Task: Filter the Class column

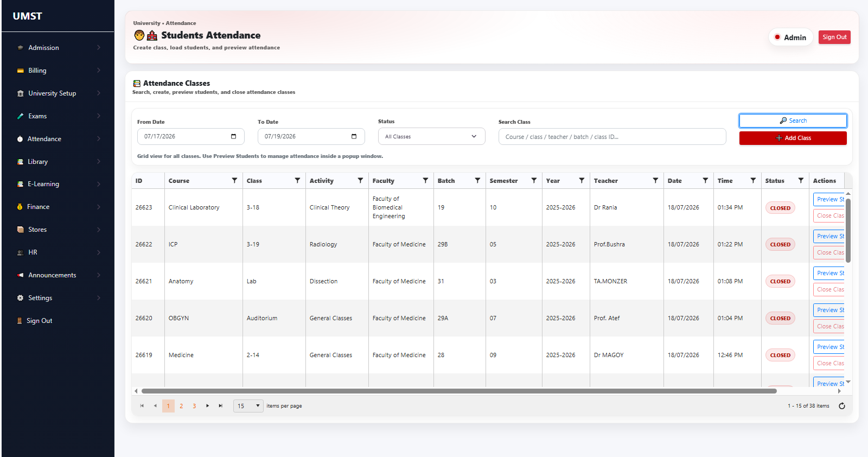Action: 297,181
